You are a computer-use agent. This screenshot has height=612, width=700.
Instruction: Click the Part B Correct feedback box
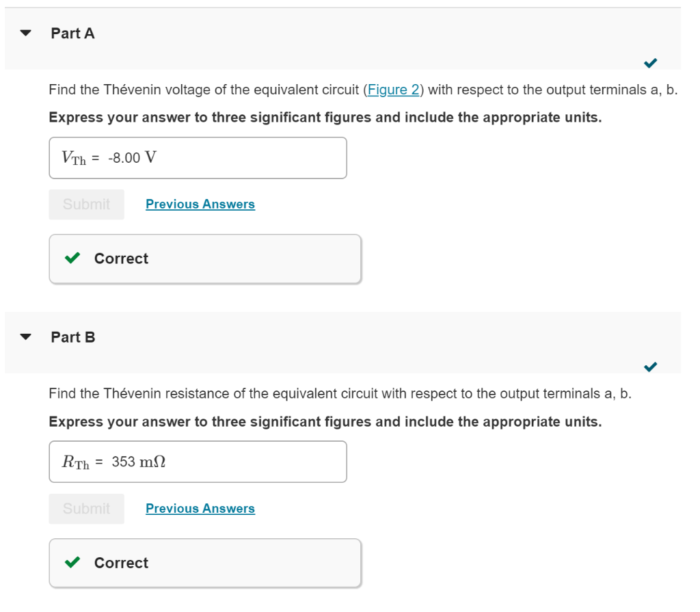[205, 563]
